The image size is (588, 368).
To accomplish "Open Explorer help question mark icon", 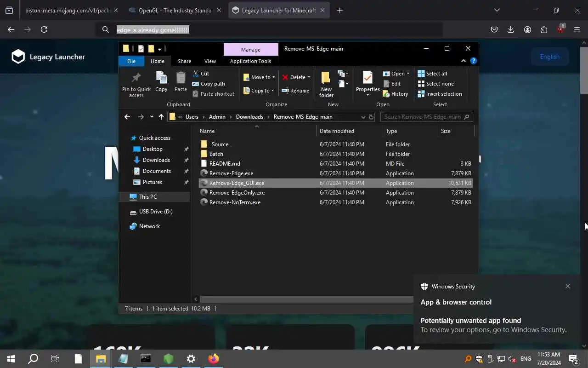I will (x=474, y=61).
